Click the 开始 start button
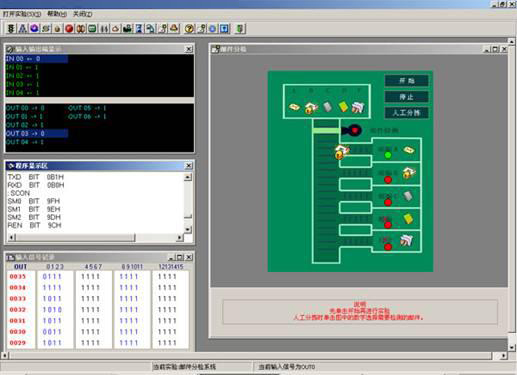 [x=407, y=81]
